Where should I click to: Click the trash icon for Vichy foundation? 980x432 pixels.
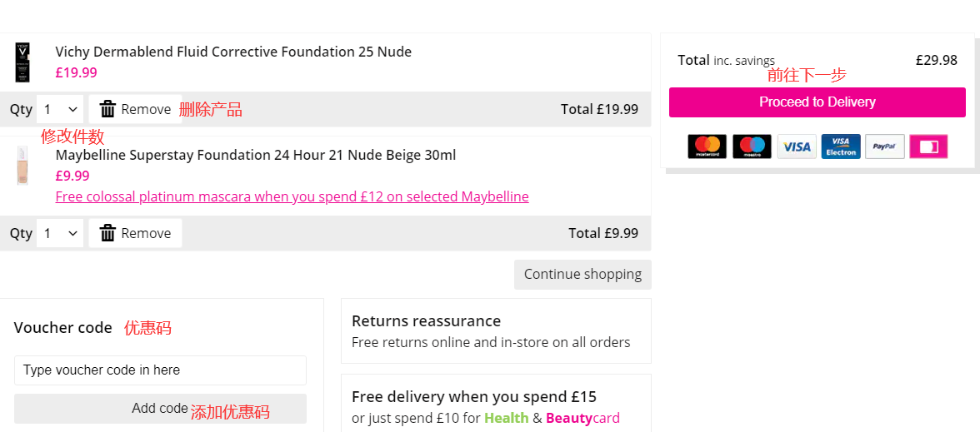click(x=107, y=109)
